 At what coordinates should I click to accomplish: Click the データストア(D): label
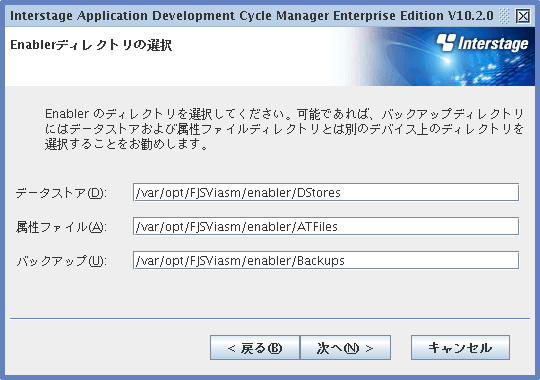coord(61,193)
